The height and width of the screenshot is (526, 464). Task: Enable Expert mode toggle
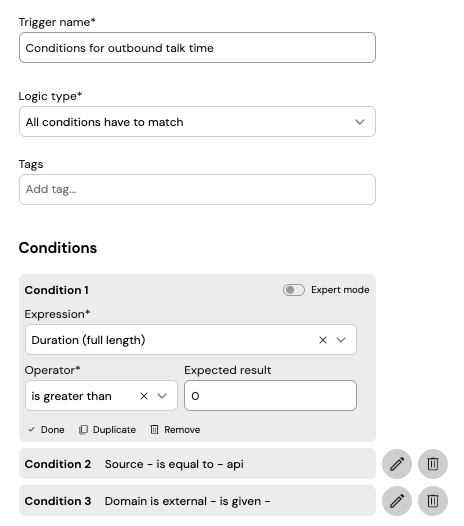(x=294, y=290)
